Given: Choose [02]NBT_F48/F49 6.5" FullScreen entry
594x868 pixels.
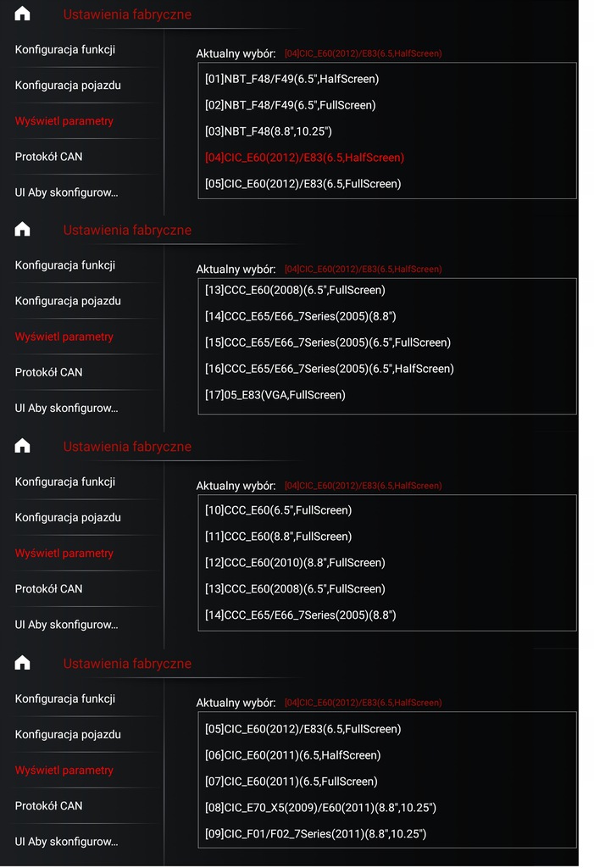Looking at the screenshot, I should coord(290,105).
